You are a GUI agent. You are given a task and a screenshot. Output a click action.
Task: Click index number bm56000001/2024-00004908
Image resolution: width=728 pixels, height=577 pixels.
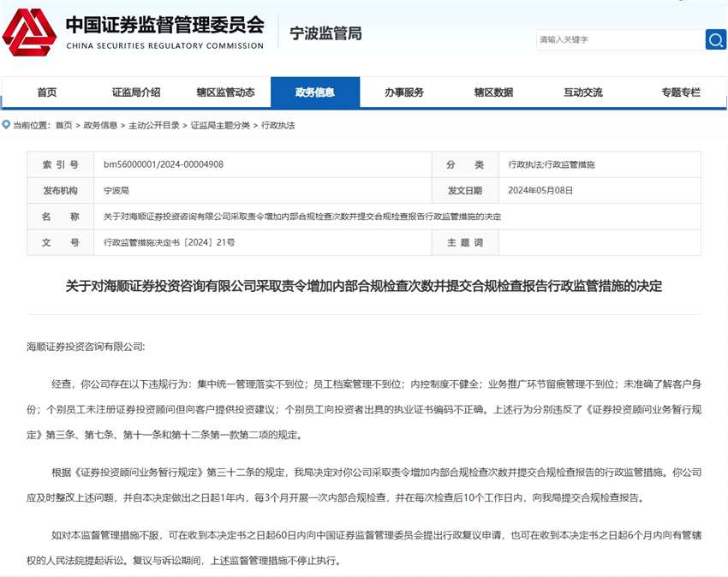(x=164, y=164)
